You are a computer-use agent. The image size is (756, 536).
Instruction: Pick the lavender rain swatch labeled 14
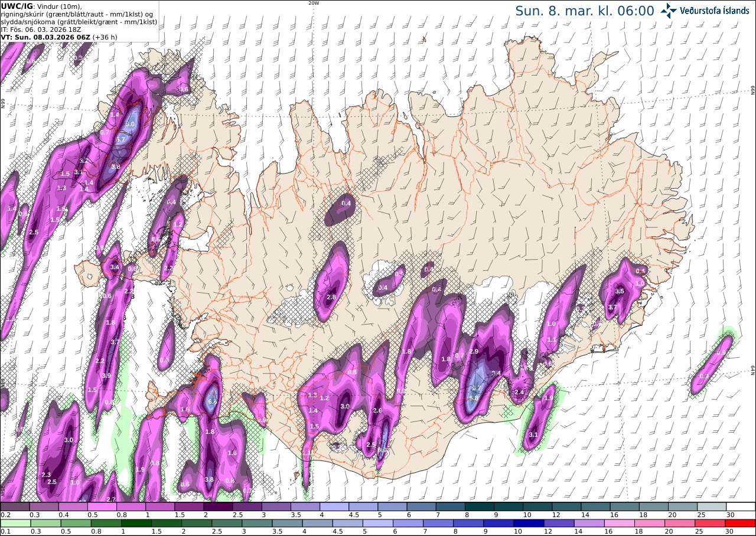(x=589, y=523)
